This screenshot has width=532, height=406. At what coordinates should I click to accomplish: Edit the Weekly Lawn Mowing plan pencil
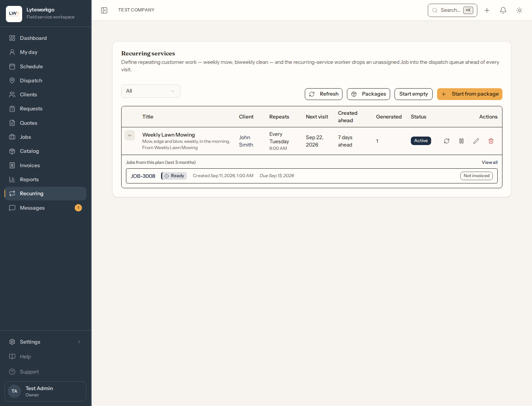(x=476, y=141)
